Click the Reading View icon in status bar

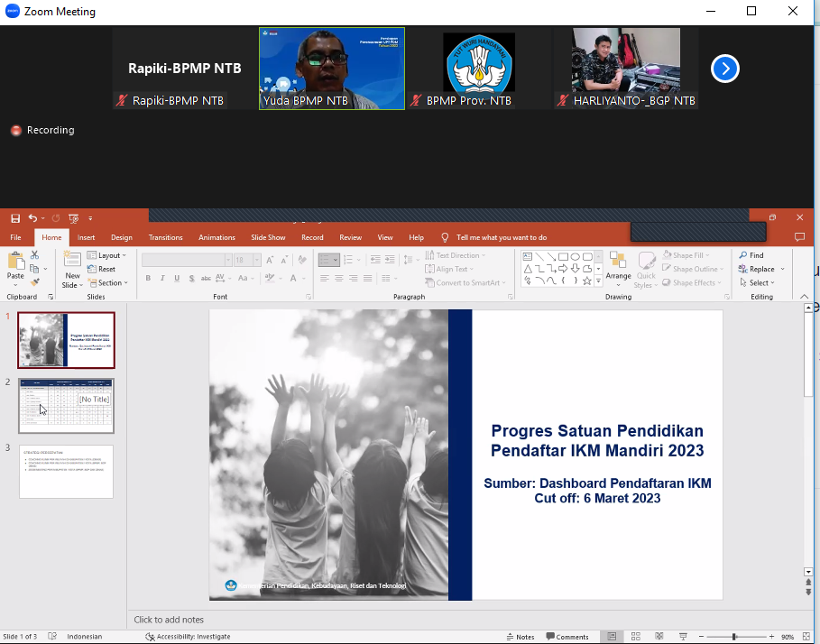[659, 636]
